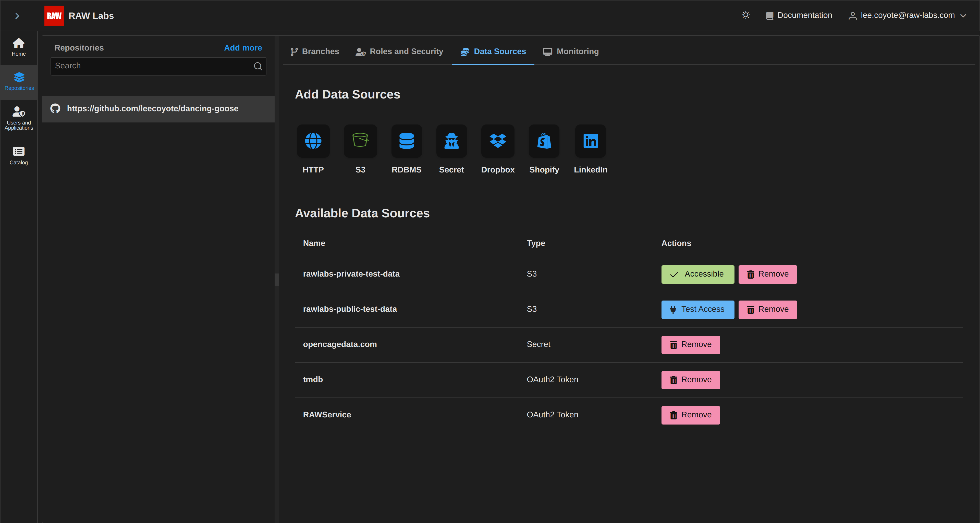
Task: Remove the rawlabs-private-test-data source
Action: pyautogui.click(x=768, y=274)
